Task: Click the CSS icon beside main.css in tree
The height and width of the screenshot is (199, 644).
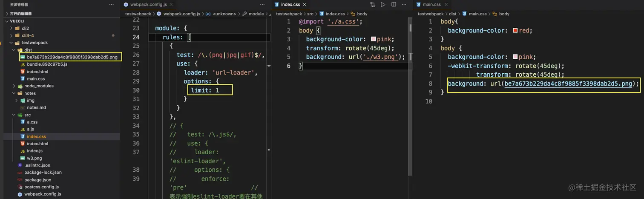Action: click(x=23, y=79)
